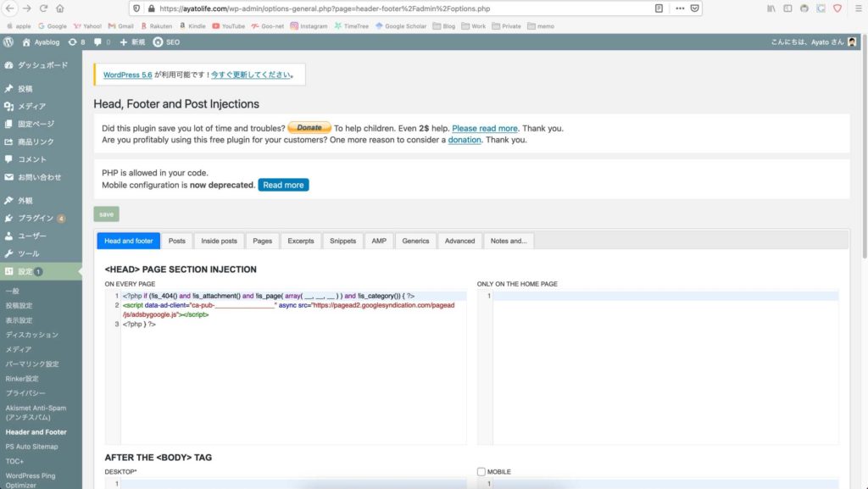Click WordPress 5.6 update link

127,75
